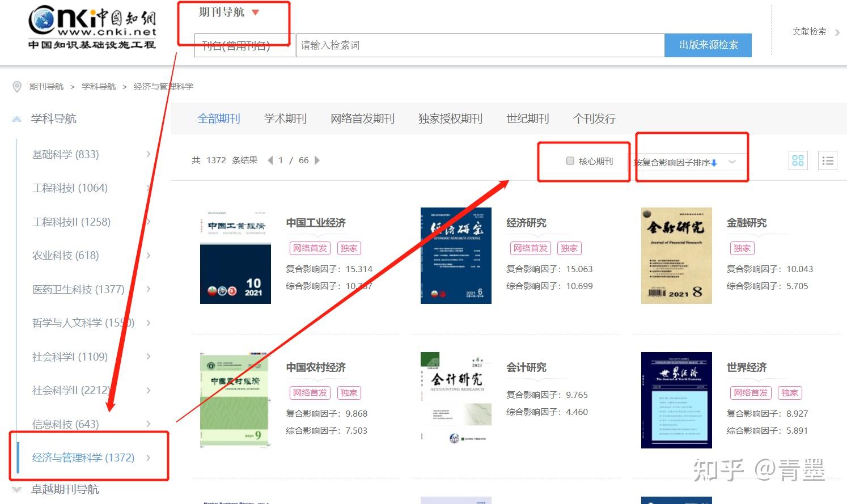847x504 pixels.
Task: Select 基础科学 (833) in subject list
Action: [x=66, y=154]
